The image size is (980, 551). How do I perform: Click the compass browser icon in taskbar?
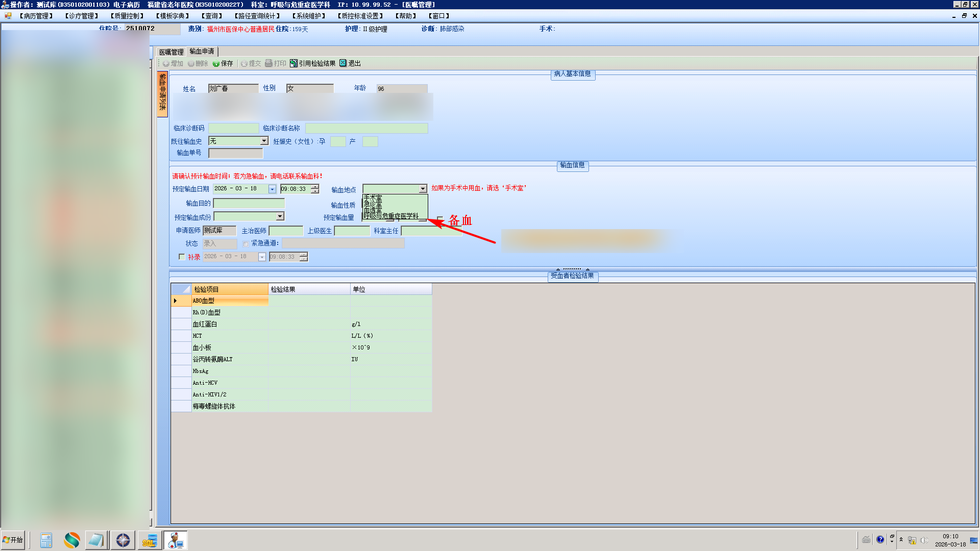point(122,540)
